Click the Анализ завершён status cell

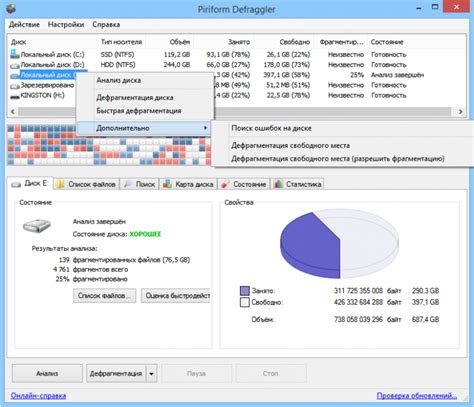tap(397, 75)
